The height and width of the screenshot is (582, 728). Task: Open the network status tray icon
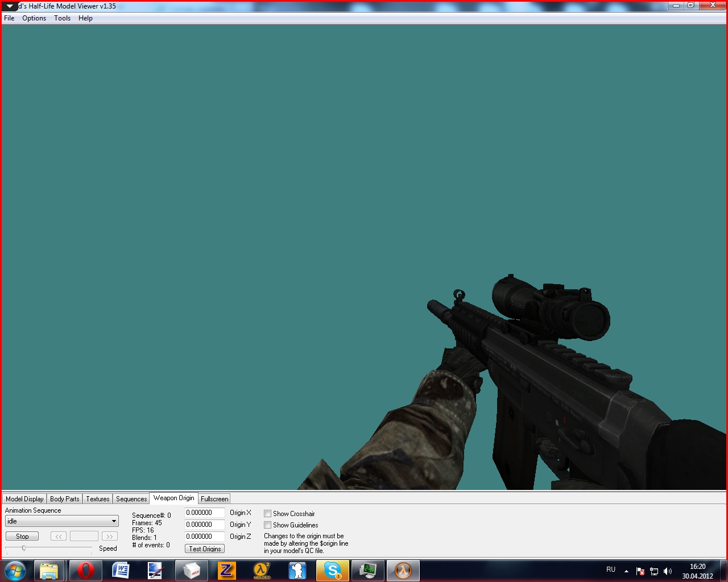(x=654, y=571)
